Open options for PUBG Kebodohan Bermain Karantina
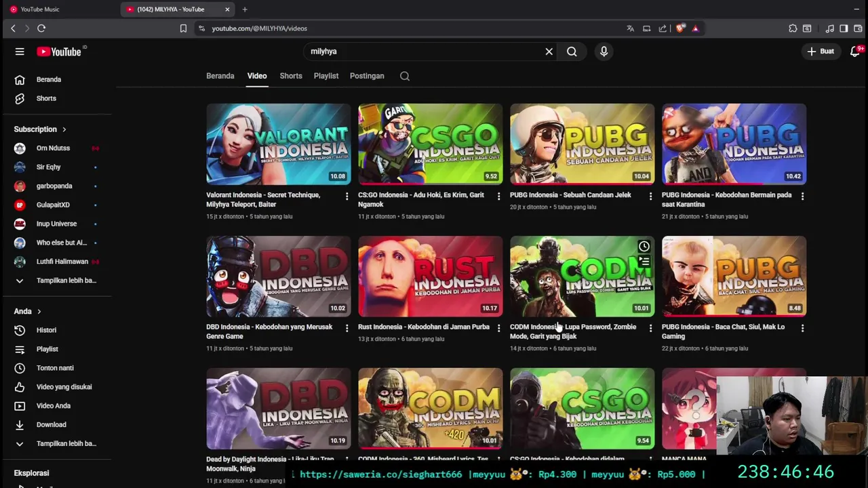 (802, 196)
